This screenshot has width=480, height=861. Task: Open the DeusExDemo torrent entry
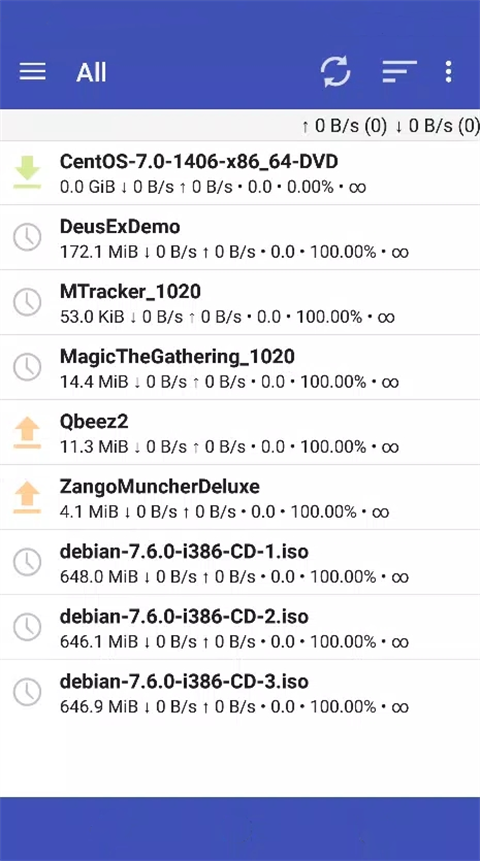point(240,238)
